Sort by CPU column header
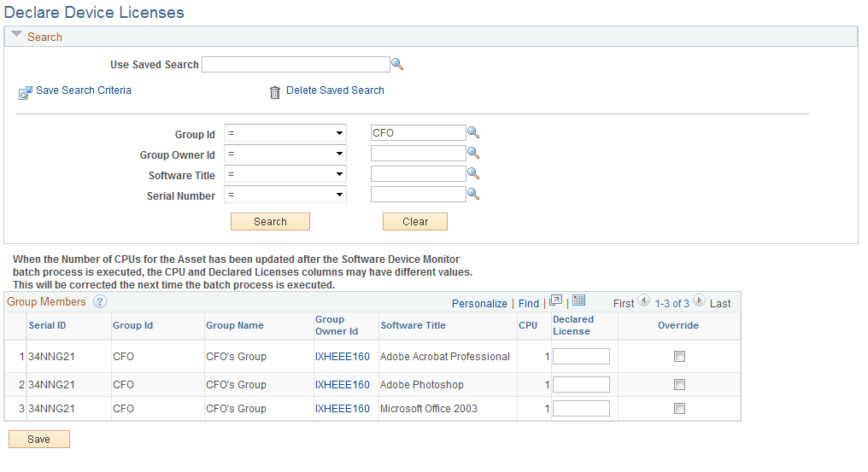Image resolution: width=868 pixels, height=472 pixels. coord(528,325)
